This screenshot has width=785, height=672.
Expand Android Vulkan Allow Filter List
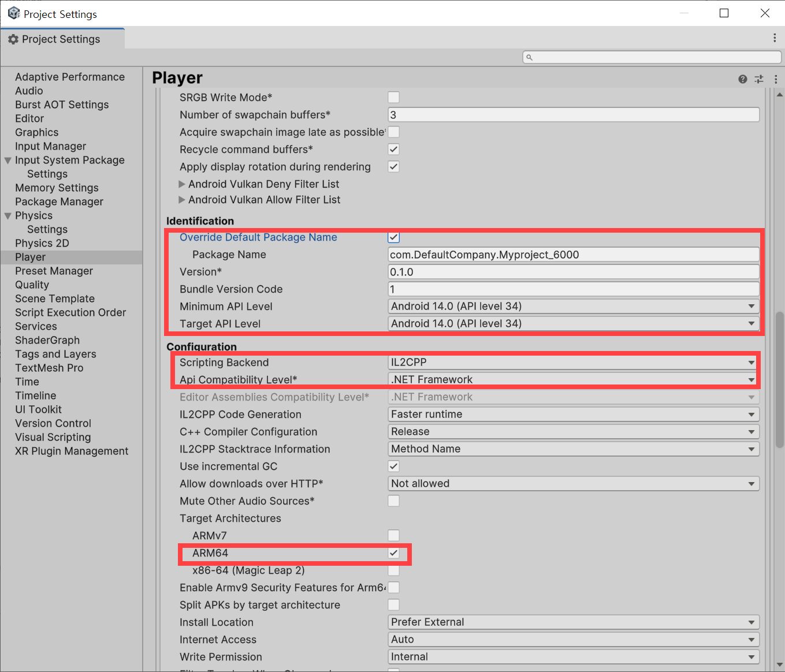[182, 200]
